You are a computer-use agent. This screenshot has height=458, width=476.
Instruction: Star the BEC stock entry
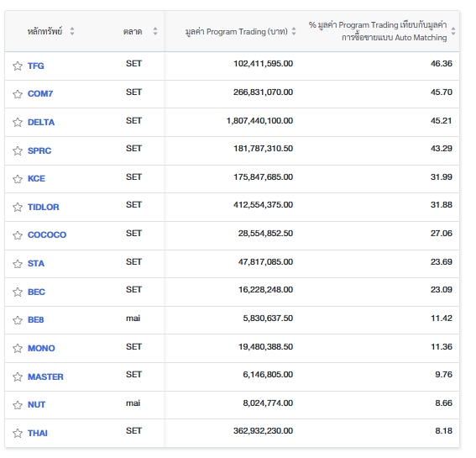coord(18,292)
